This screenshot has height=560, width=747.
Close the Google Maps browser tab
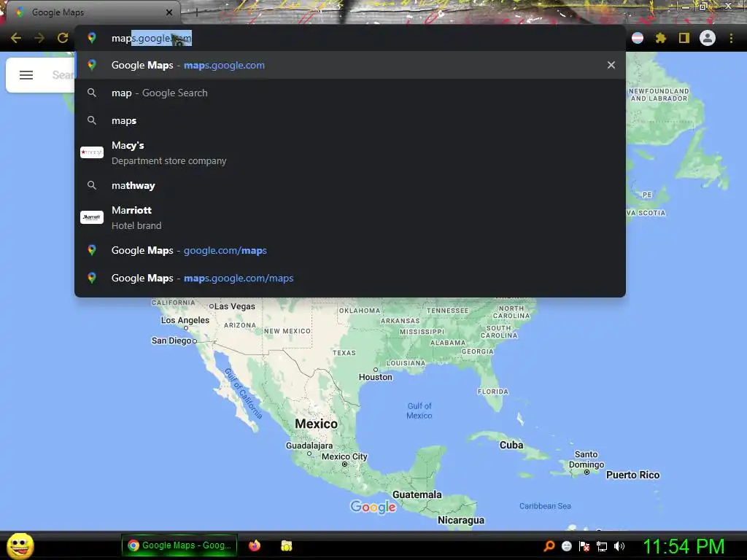pos(169,12)
